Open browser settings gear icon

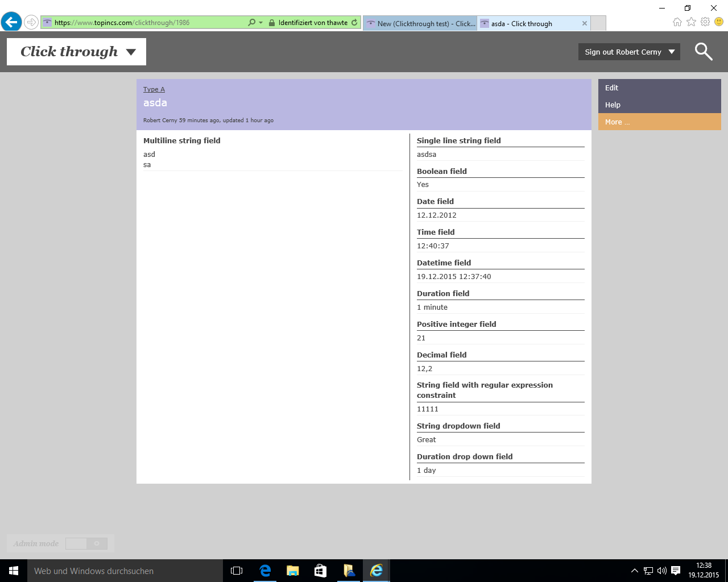click(705, 22)
